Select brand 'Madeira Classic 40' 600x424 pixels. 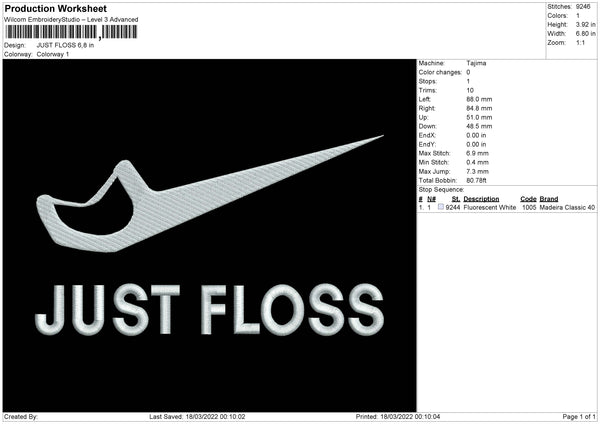pos(567,207)
